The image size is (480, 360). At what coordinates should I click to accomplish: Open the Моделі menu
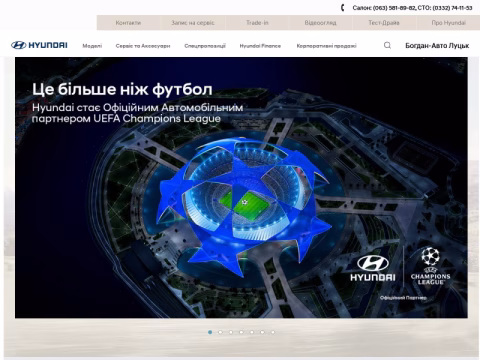92,46
